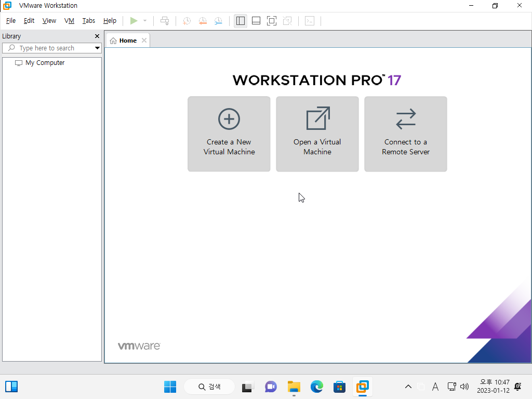This screenshot has height=399, width=532.
Task: Minimize the VMware Workstation window
Action: coord(471,5)
